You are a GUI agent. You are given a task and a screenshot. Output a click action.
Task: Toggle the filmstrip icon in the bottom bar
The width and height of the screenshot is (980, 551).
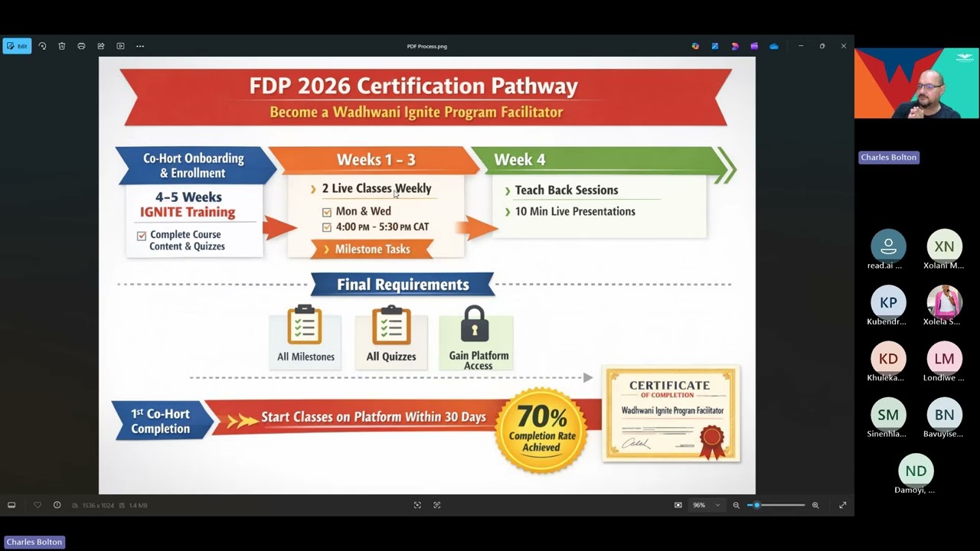tap(11, 505)
